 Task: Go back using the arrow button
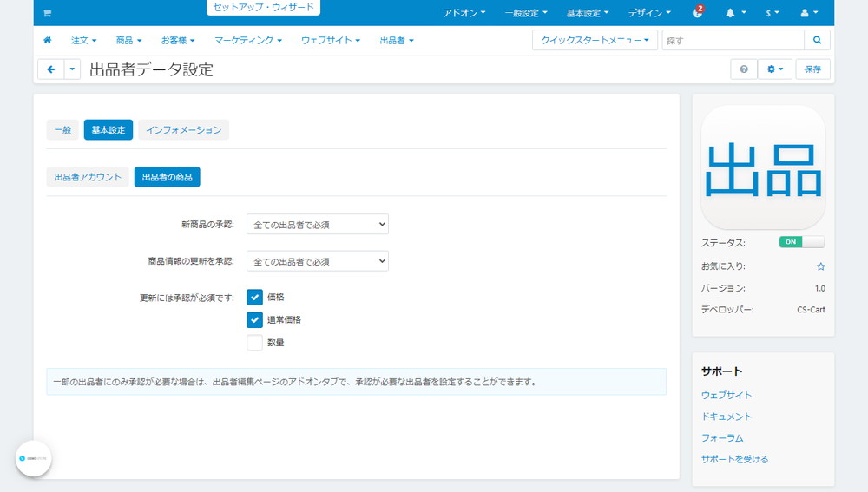click(x=51, y=69)
